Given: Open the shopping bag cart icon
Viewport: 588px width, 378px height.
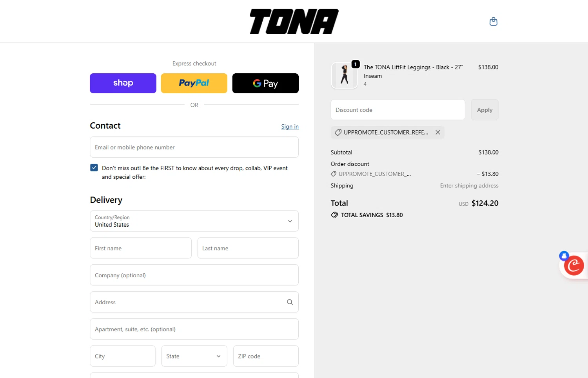Looking at the screenshot, I should click(x=493, y=22).
